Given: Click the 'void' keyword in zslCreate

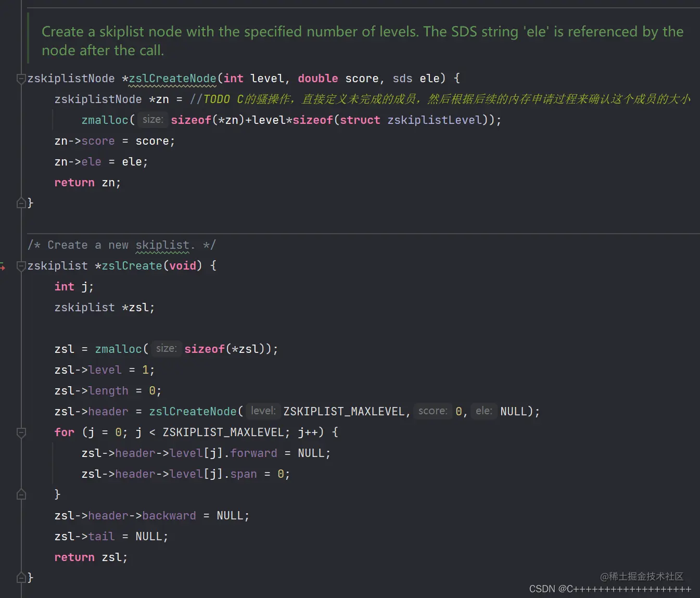Looking at the screenshot, I should tap(183, 266).
